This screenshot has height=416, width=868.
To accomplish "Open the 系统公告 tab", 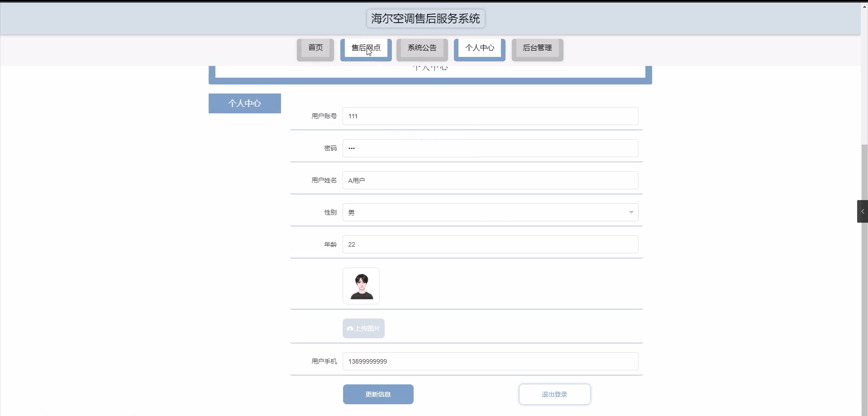I will click(x=422, y=49).
